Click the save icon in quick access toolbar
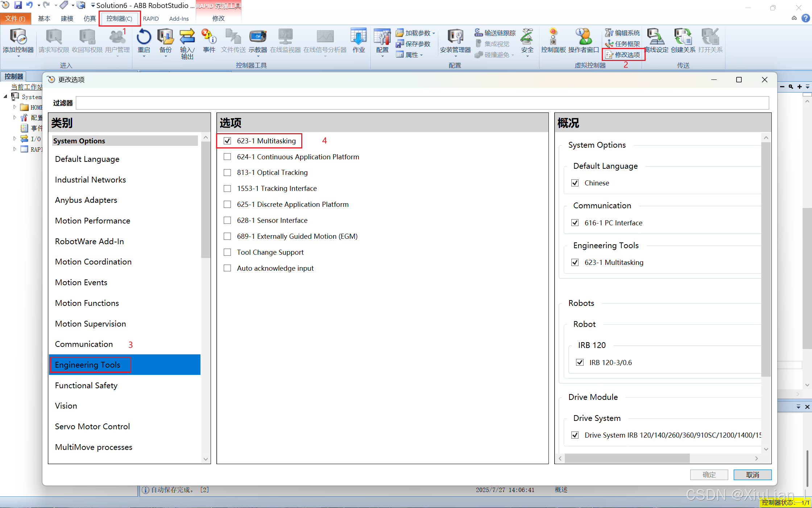This screenshot has height=508, width=812. [18, 5]
